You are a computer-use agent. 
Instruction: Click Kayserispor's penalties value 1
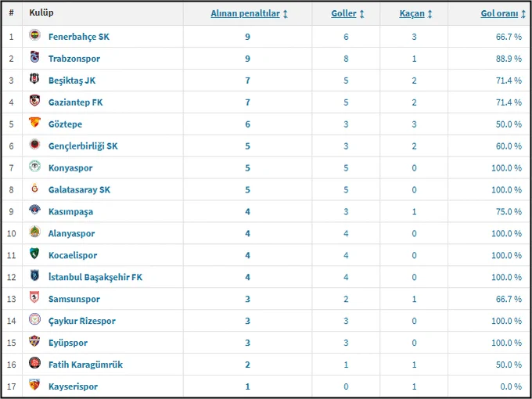[x=248, y=386]
